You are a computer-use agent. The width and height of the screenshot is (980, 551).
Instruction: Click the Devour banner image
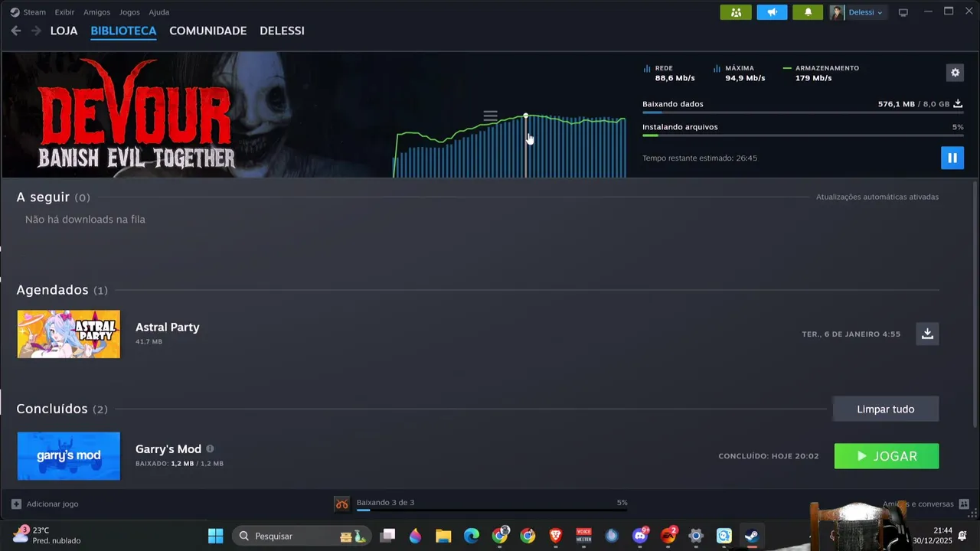[196, 115]
